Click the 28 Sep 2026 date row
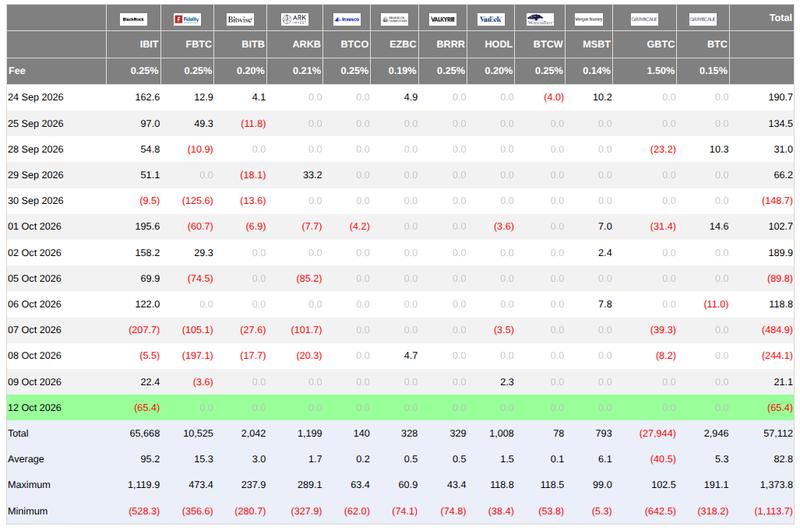 36,149
